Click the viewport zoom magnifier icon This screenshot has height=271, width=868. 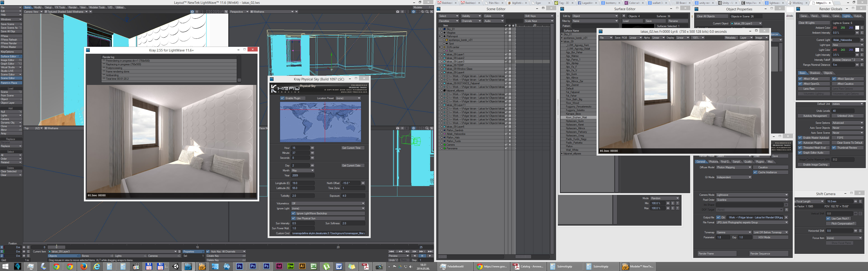tap(427, 12)
